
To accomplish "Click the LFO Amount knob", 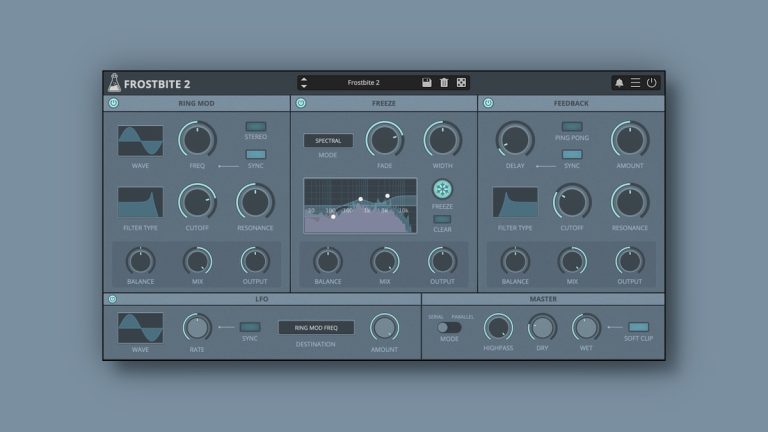I will pos(384,328).
